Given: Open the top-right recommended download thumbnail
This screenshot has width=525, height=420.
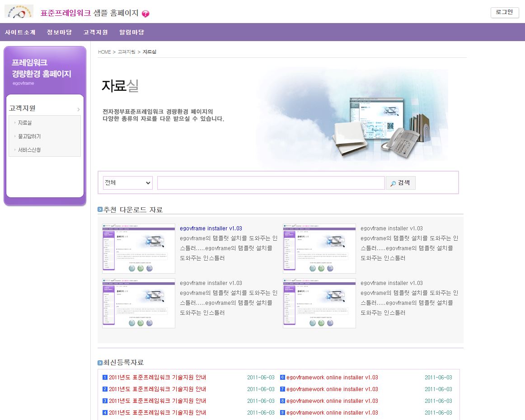Looking at the screenshot, I should tap(319, 248).
